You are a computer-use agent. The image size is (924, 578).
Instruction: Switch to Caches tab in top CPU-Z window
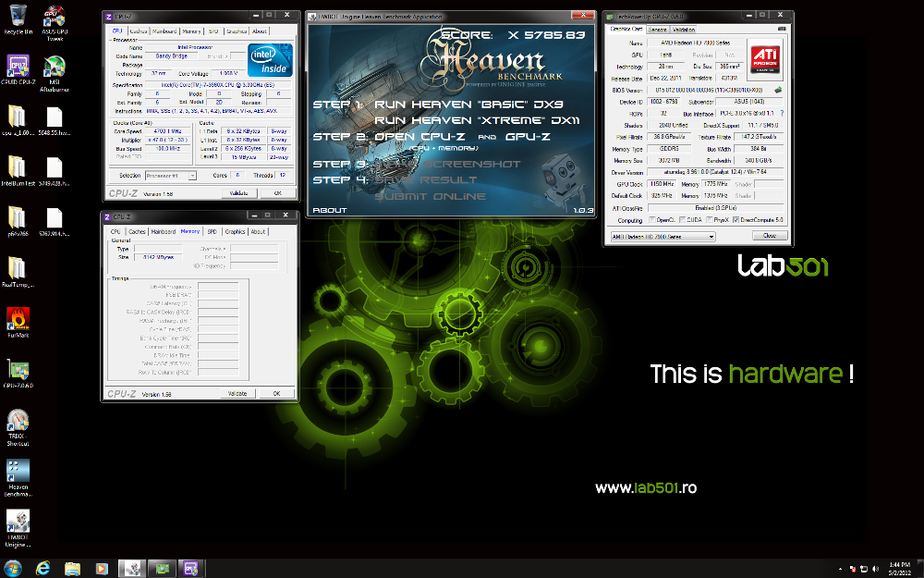pos(139,31)
